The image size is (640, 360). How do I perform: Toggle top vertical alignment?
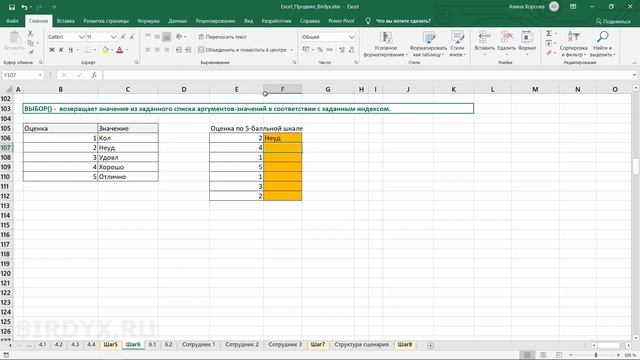tap(148, 37)
